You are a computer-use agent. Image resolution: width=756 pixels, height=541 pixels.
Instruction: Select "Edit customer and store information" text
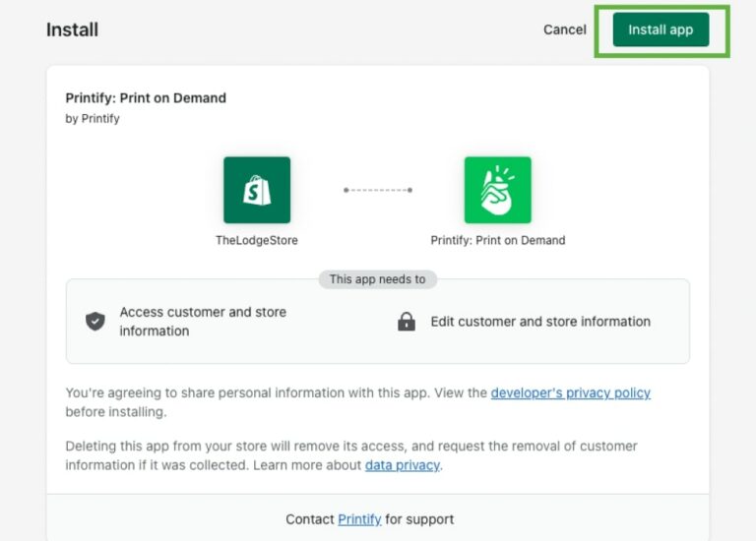tap(540, 322)
